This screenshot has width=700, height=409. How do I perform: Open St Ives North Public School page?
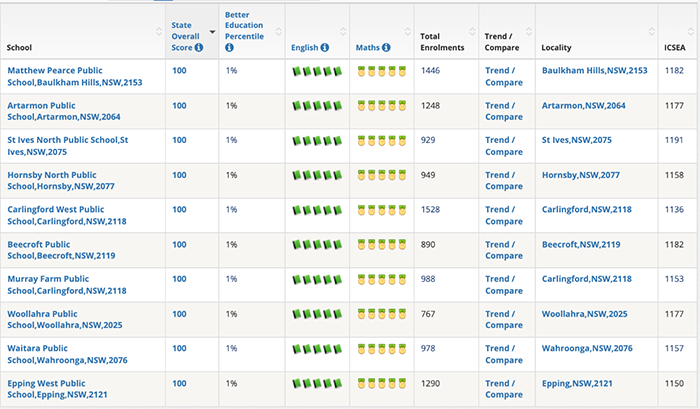[67, 146]
